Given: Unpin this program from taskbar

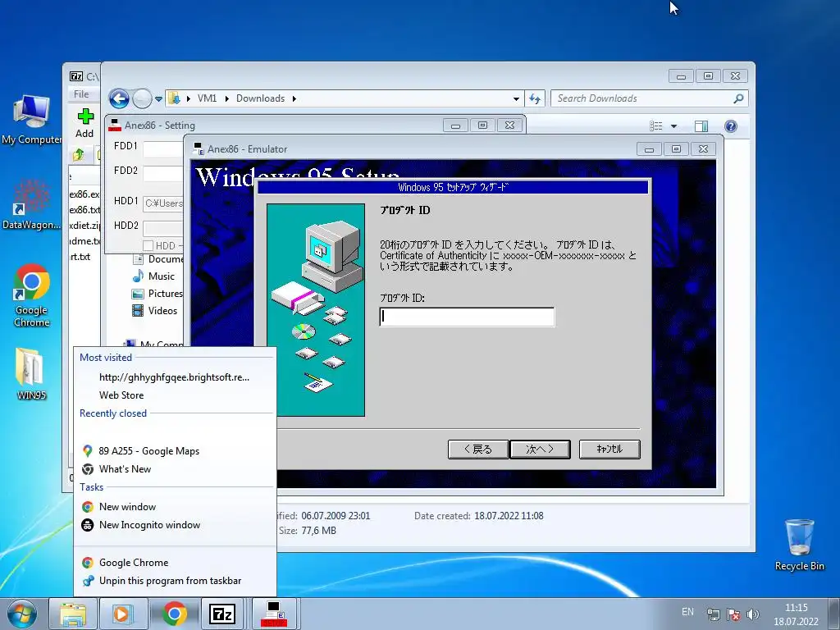Looking at the screenshot, I should 170,581.
